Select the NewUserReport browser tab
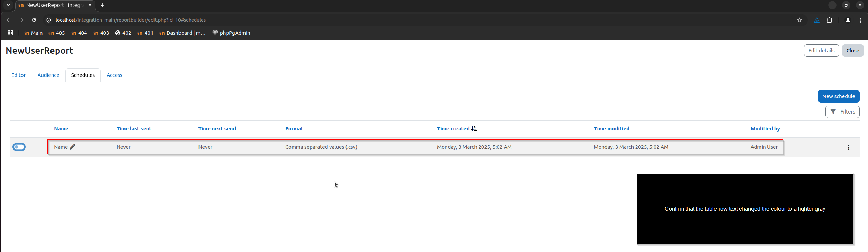The image size is (868, 252). click(55, 5)
